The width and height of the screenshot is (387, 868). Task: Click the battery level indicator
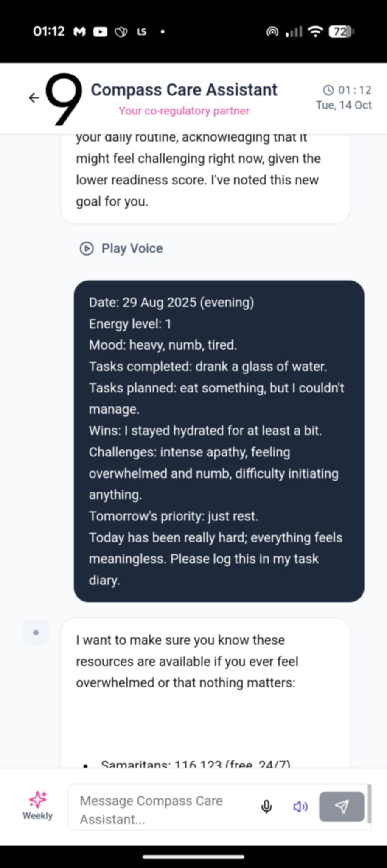(x=341, y=32)
